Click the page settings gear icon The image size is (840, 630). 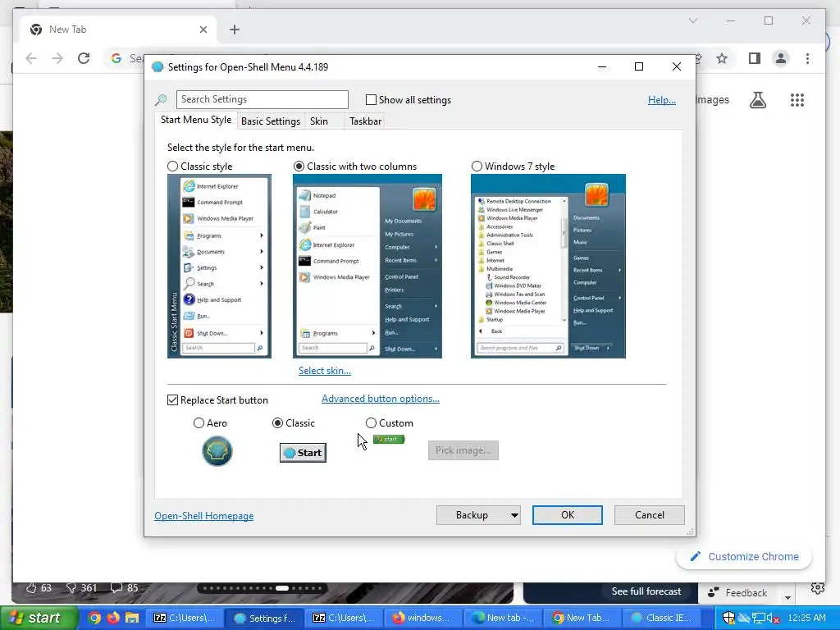point(818,588)
